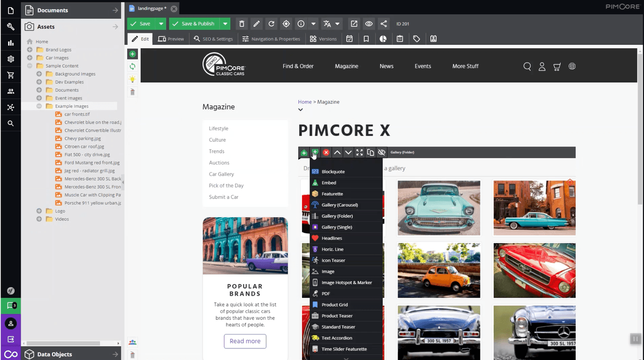Image resolution: width=644 pixels, height=360 pixels.
Task: Choose Gallery (Carousel) from block menu
Action: [x=346, y=205]
